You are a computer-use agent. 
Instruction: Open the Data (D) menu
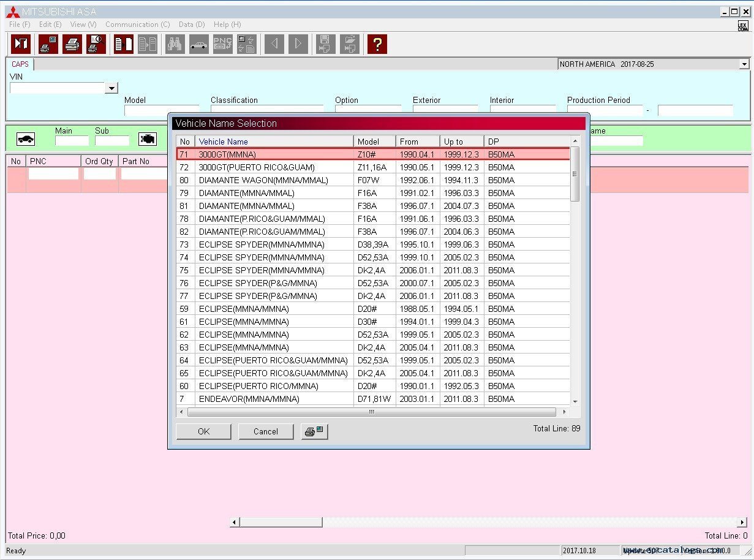[192, 25]
